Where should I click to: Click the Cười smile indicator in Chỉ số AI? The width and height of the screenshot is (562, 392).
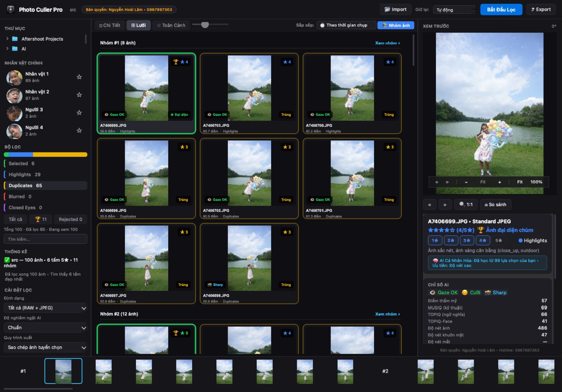(471, 293)
